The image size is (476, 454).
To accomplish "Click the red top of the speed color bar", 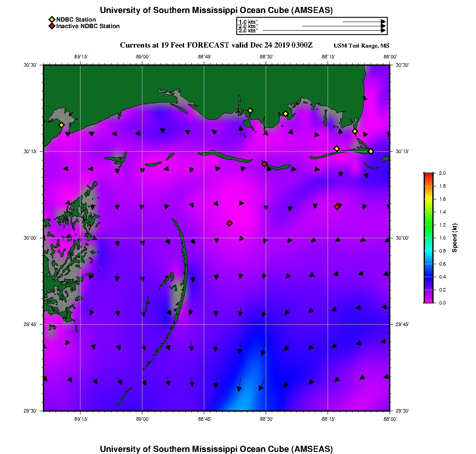I will click(428, 175).
